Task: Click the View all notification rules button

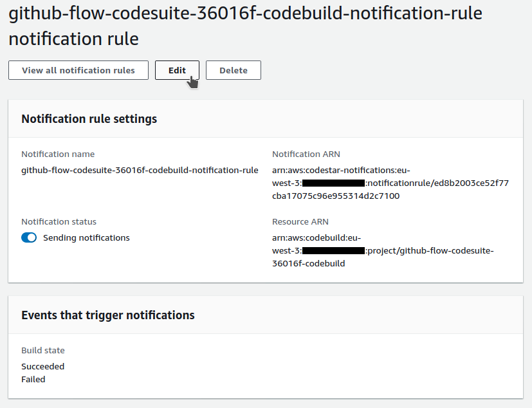Action: (x=78, y=70)
